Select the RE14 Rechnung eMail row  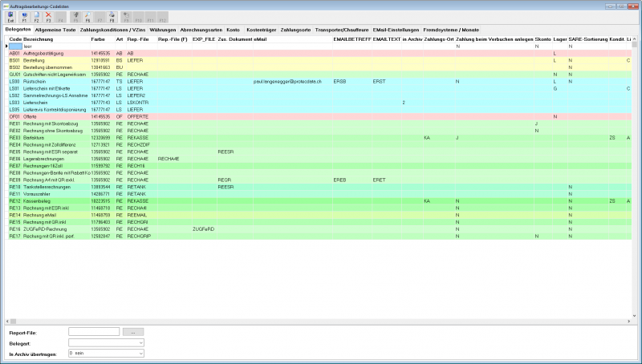point(320,215)
